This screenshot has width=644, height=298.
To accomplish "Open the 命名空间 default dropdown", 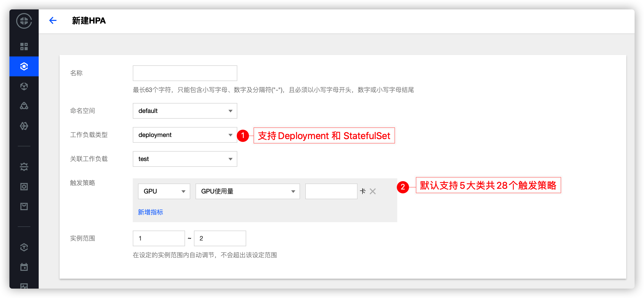I will pos(185,111).
